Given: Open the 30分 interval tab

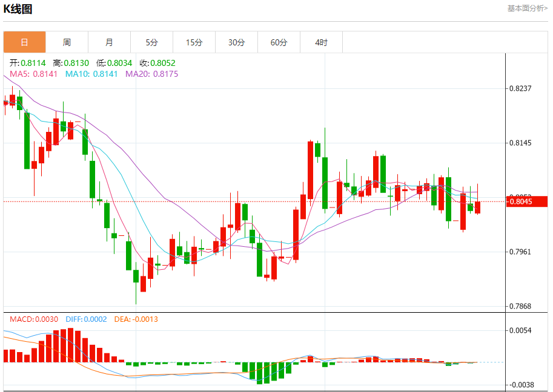Looking at the screenshot, I should coord(236,42).
